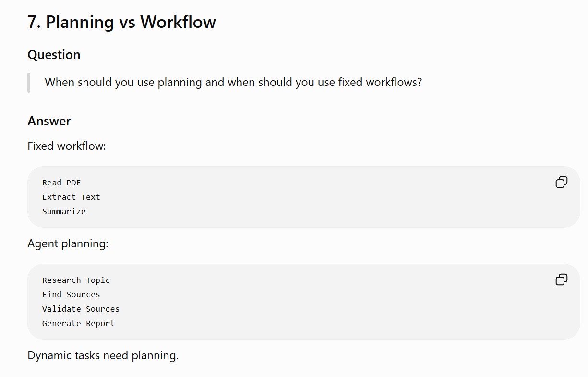588x377 pixels.
Task: Click the "Extract Text" code line
Action: (x=71, y=197)
